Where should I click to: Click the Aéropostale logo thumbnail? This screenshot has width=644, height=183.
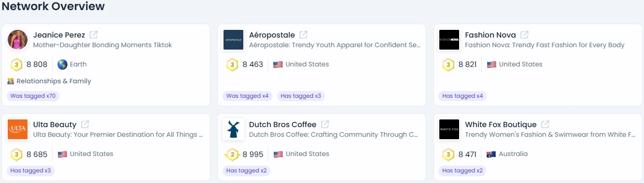234,40
